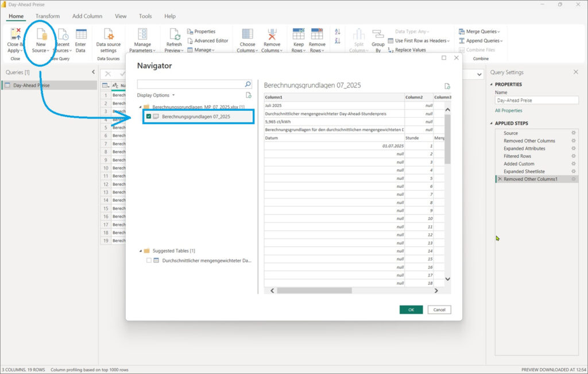This screenshot has height=374, width=588.
Task: Click Cancel in the Navigator dialog
Action: tap(439, 310)
